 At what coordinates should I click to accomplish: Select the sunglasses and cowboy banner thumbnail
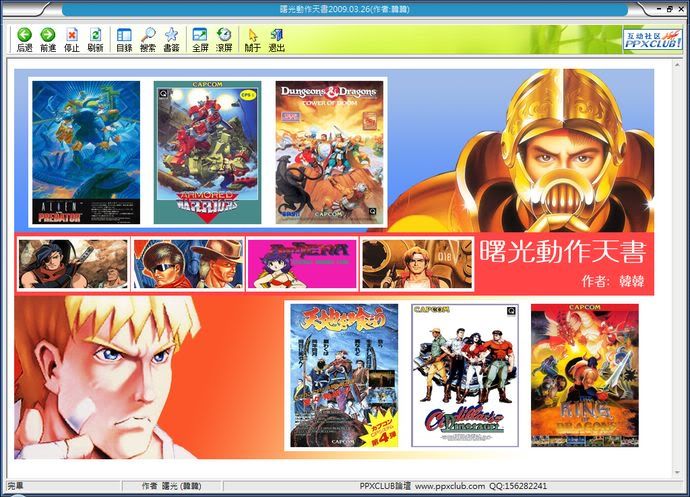pos(187,264)
